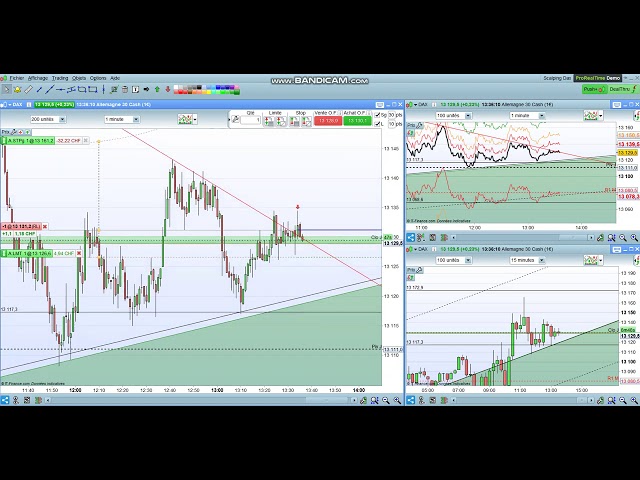The height and width of the screenshot is (480, 640).
Task: Open the 1 minute dropdown in top-right chart
Action: coord(527,116)
